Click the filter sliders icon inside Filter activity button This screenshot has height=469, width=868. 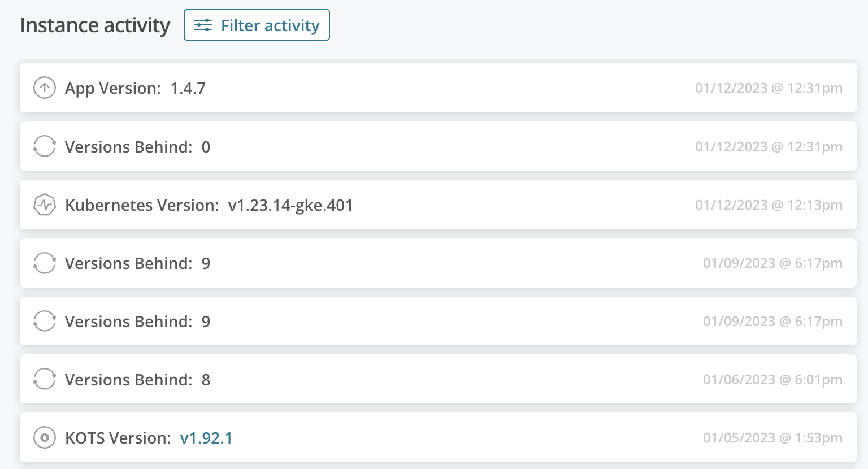[x=203, y=25]
